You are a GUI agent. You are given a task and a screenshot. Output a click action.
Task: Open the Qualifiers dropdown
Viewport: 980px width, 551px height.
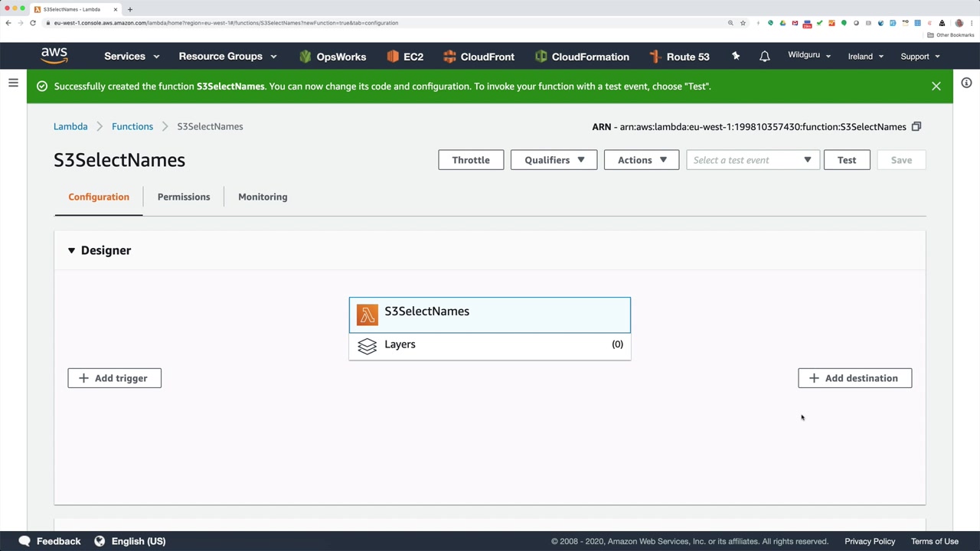pyautogui.click(x=554, y=160)
